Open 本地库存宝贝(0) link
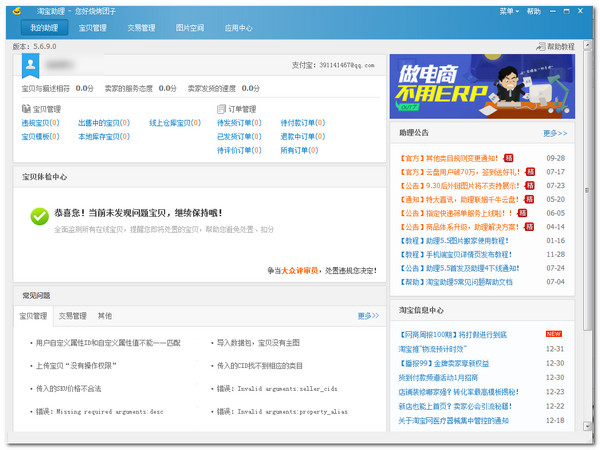Screen dimensions: 600x450 coord(104,137)
